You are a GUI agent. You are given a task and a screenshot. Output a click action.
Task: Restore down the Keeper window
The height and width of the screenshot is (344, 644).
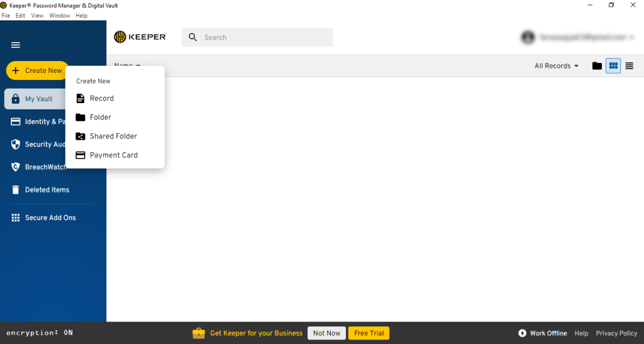pyautogui.click(x=611, y=5)
